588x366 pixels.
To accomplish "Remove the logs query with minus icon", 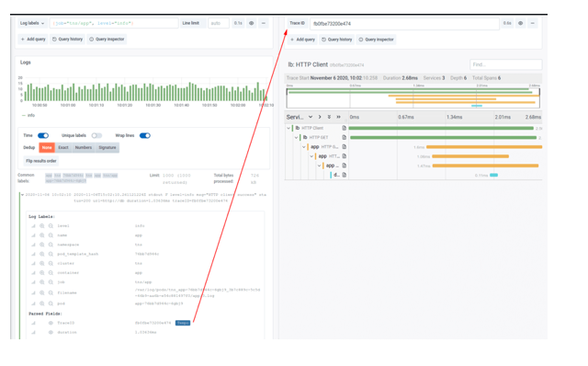I will [x=264, y=23].
